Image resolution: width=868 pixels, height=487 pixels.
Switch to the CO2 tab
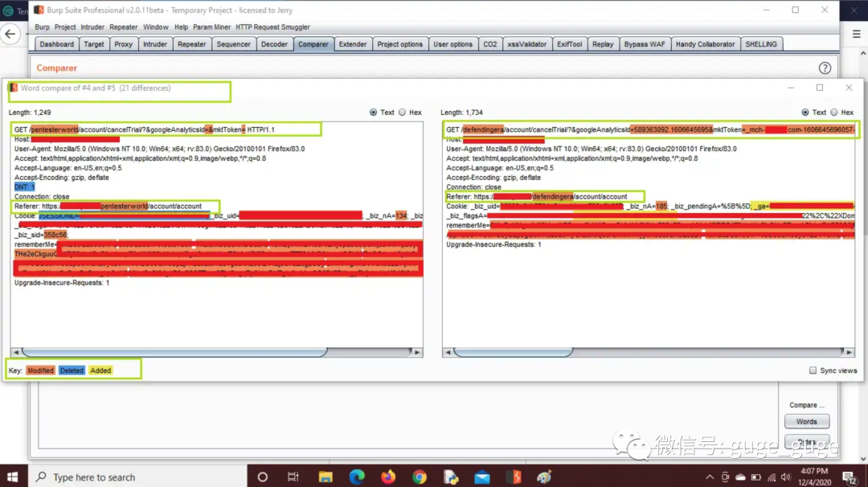(490, 44)
